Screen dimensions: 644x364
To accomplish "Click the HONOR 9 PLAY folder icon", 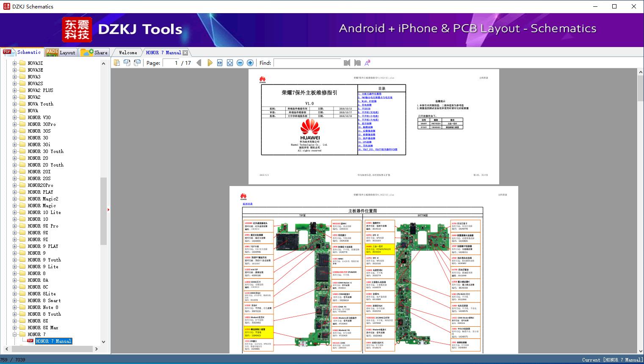I will (x=22, y=246).
